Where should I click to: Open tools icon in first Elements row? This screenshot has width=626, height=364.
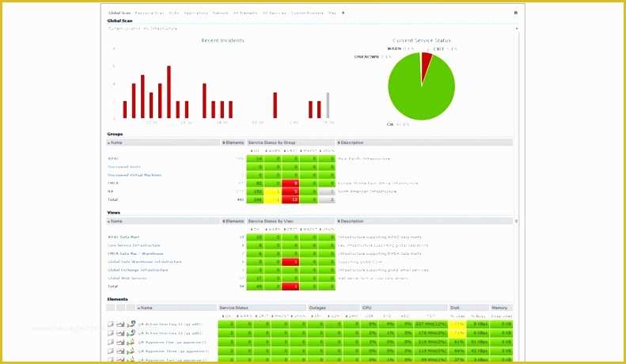131,324
